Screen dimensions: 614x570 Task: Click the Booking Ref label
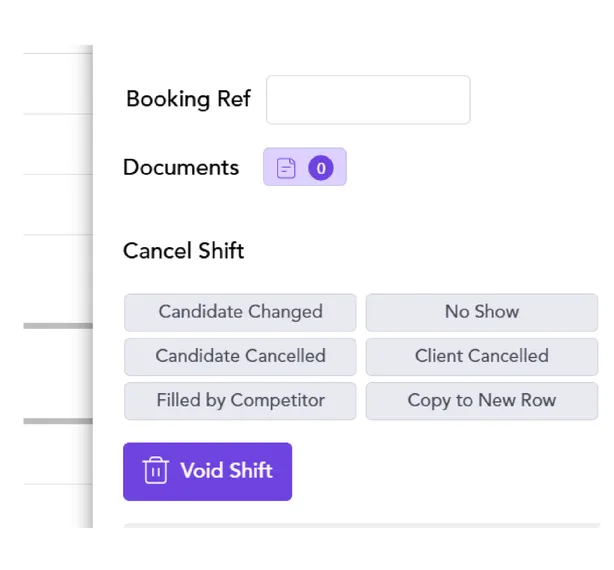[188, 99]
